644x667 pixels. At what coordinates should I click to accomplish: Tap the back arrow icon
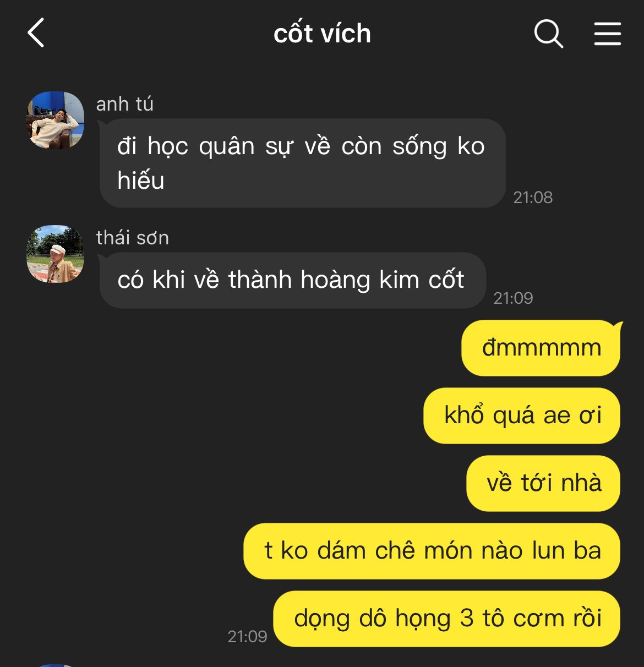click(36, 32)
